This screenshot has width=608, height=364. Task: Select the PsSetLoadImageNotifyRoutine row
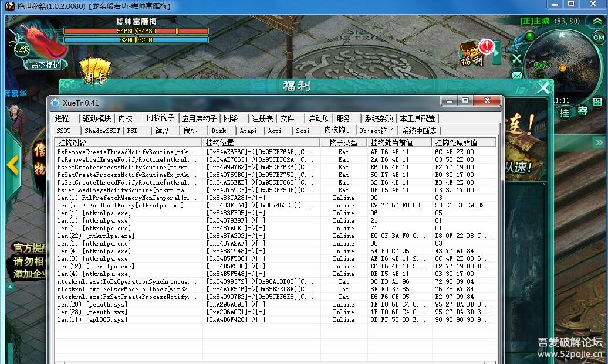275,190
